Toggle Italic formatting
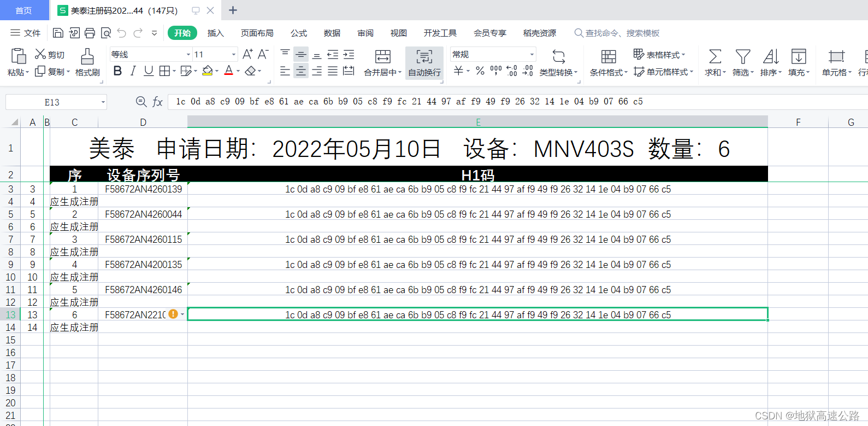Image resolution: width=868 pixels, height=426 pixels. [x=133, y=71]
